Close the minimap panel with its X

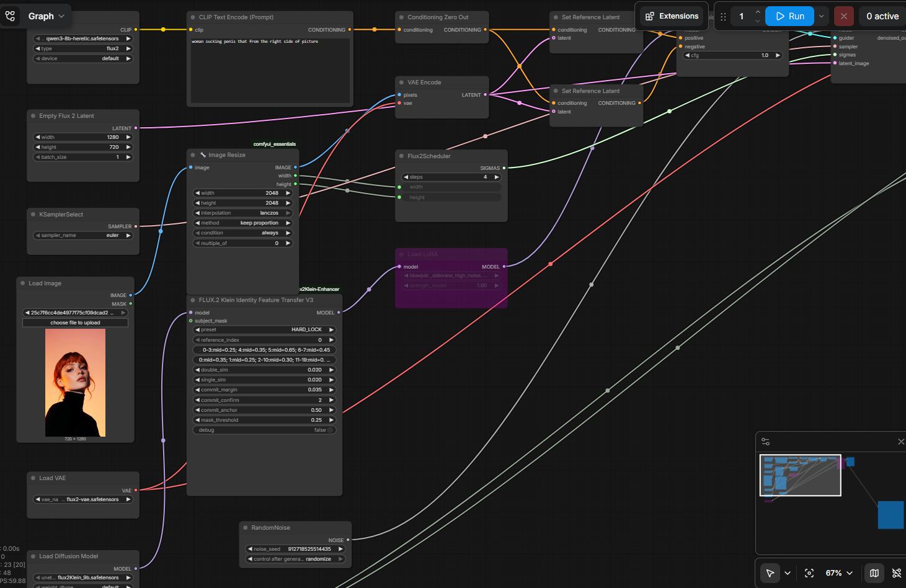pos(901,442)
